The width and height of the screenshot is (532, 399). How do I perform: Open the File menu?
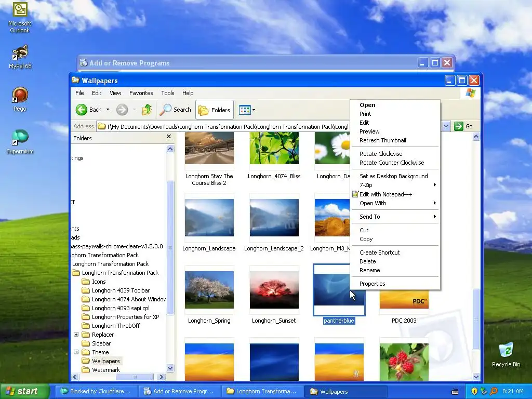click(x=79, y=93)
